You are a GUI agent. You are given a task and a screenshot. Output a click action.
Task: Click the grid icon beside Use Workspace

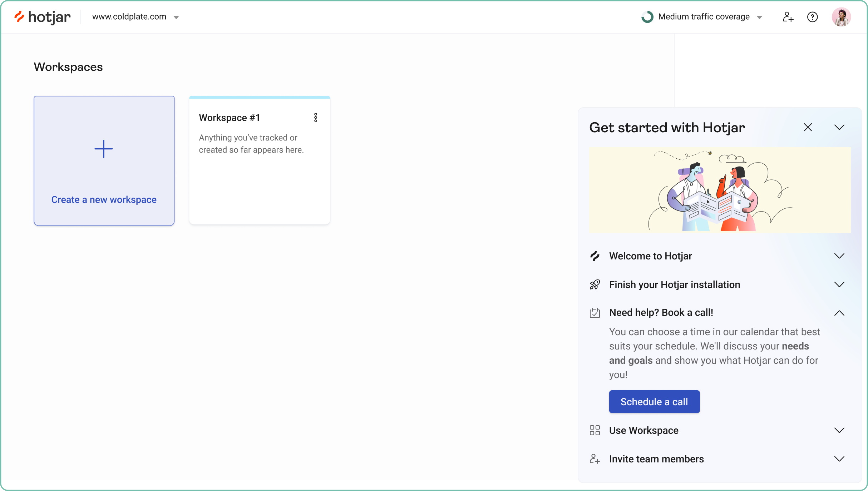[595, 430]
